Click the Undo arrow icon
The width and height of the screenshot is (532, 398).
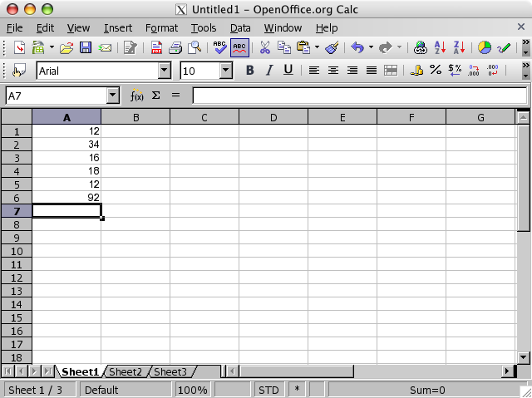pos(357,47)
